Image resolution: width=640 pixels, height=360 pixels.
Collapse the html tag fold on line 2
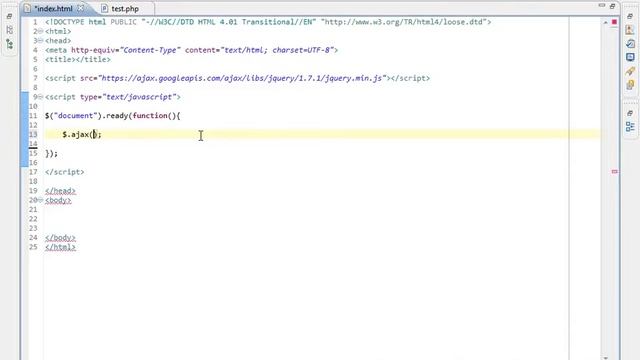[x=40, y=31]
